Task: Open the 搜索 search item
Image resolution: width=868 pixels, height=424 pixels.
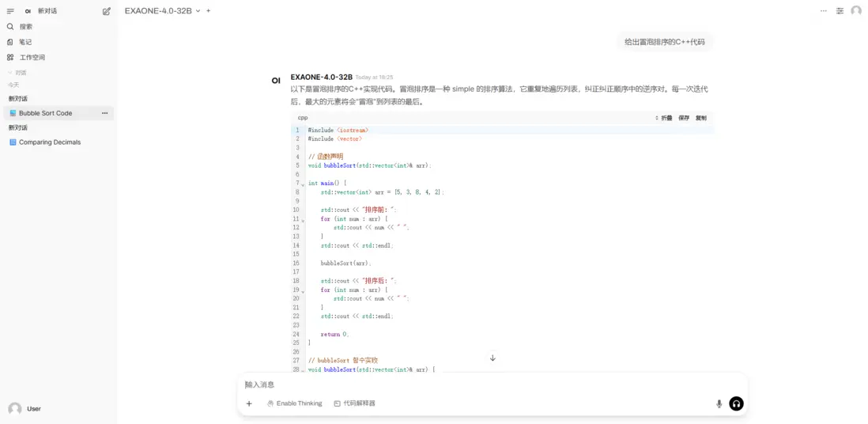Action: pos(58,27)
